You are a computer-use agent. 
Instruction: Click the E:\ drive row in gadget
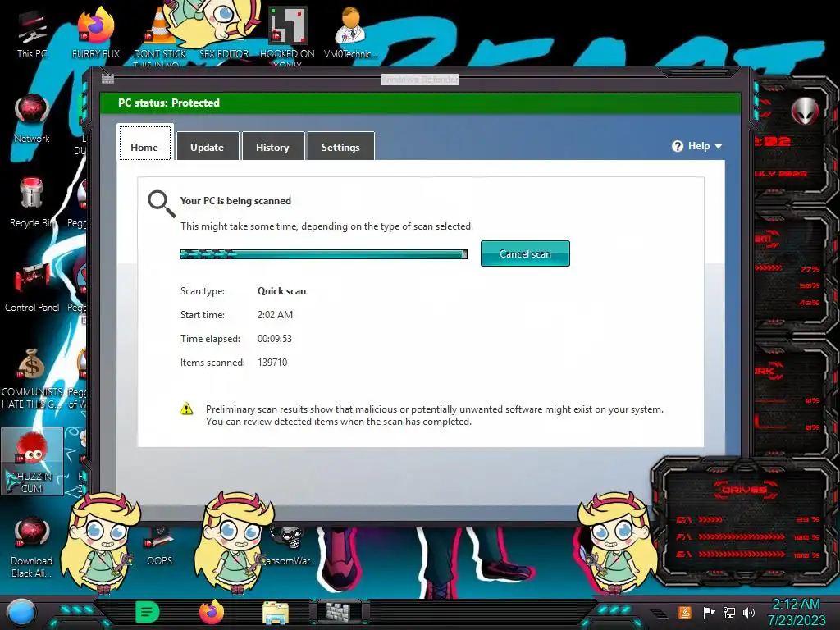coord(748,555)
